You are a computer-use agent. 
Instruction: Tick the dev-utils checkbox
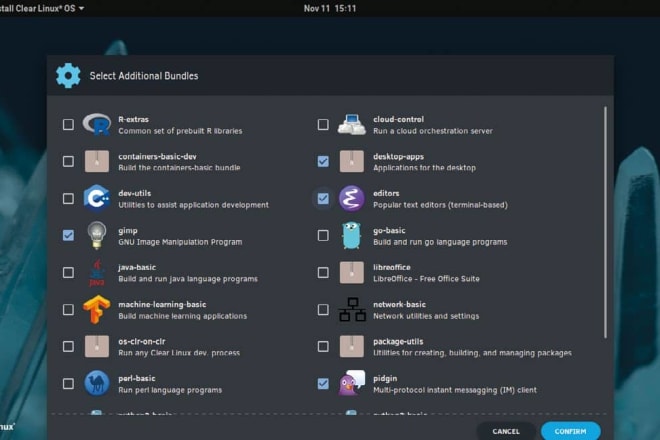(x=68, y=198)
